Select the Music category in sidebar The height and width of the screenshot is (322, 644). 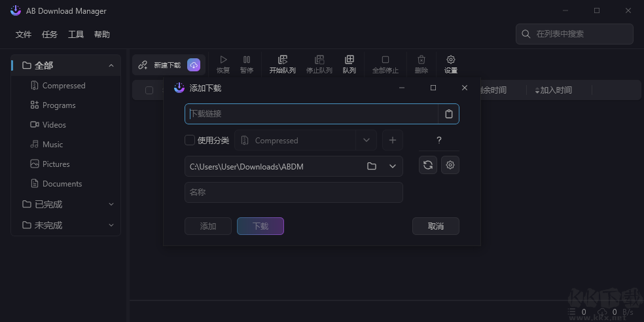pyautogui.click(x=65, y=145)
